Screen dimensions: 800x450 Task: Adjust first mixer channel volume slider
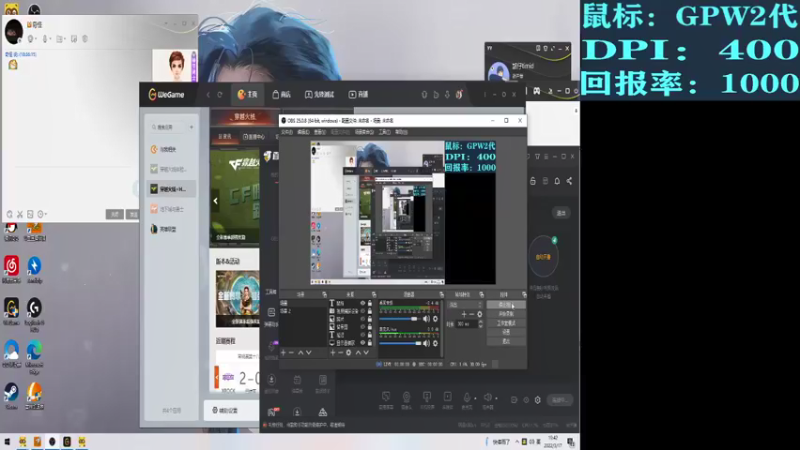(x=401, y=319)
